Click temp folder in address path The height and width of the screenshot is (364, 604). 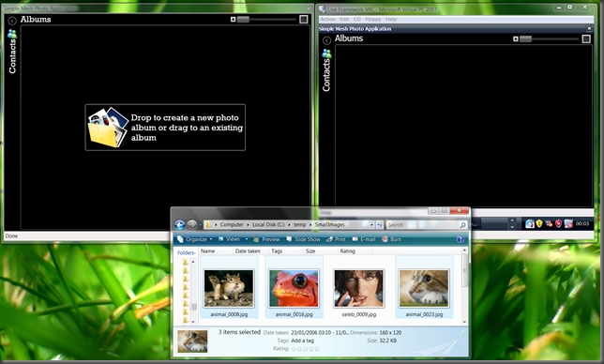coord(300,224)
